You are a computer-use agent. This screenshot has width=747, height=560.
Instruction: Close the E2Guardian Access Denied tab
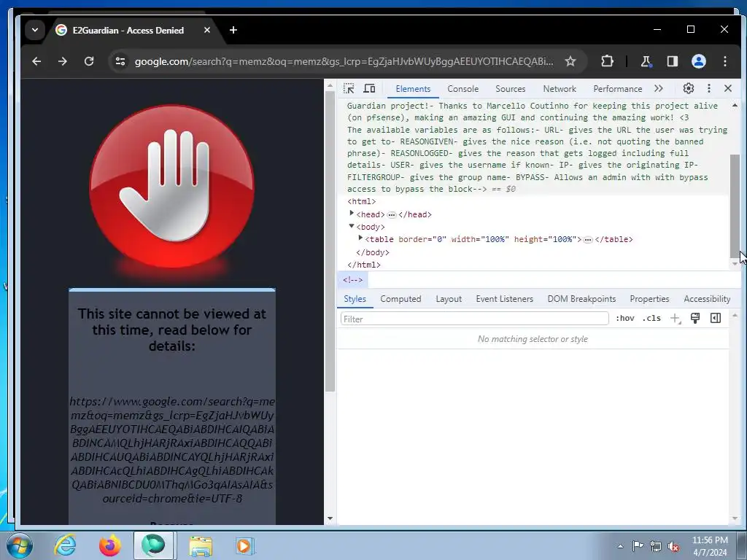[206, 30]
